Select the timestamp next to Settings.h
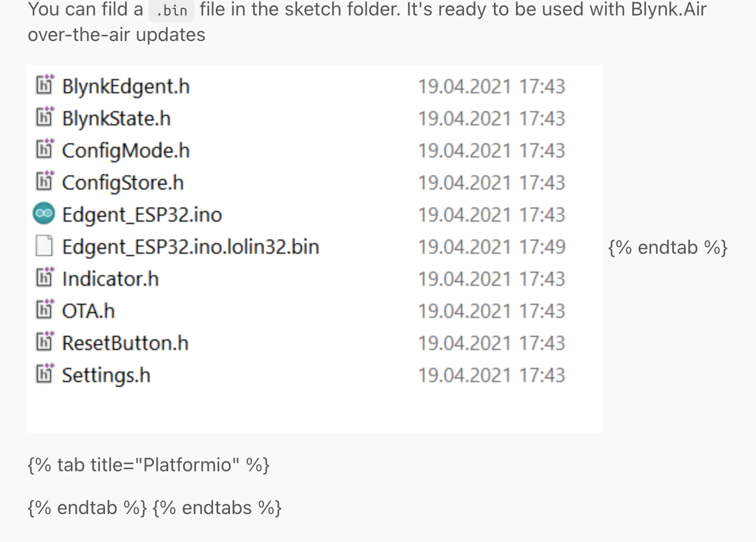 tap(492, 374)
